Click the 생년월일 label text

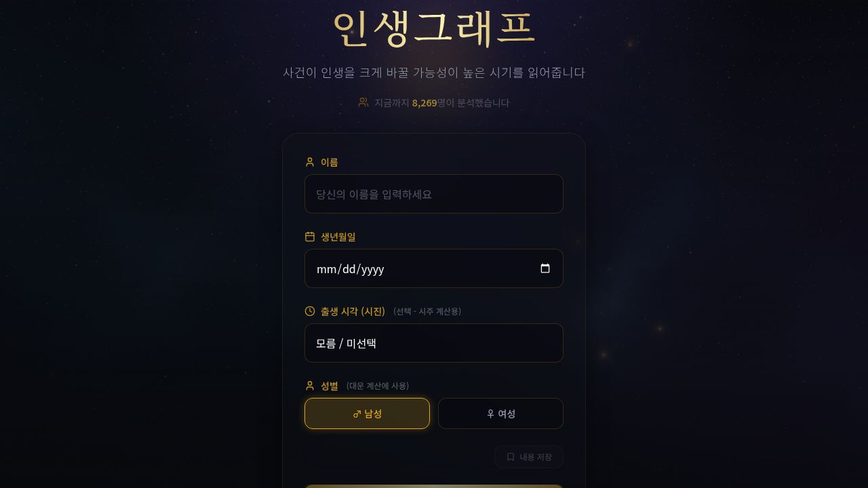338,237
